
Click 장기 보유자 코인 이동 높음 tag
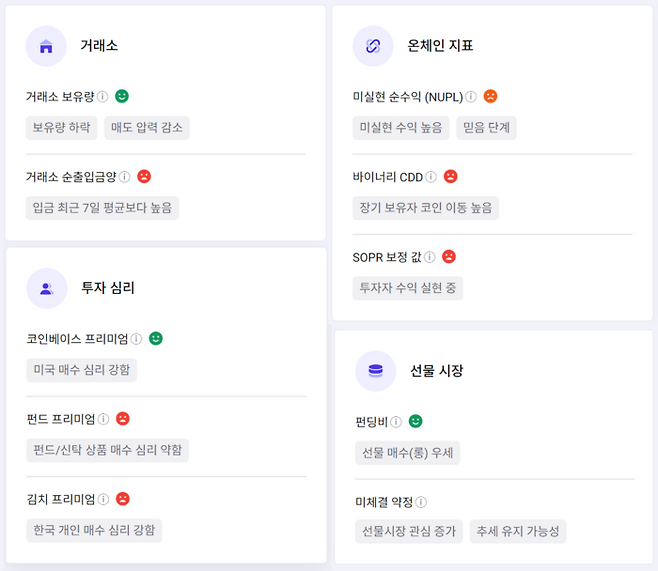point(425,208)
